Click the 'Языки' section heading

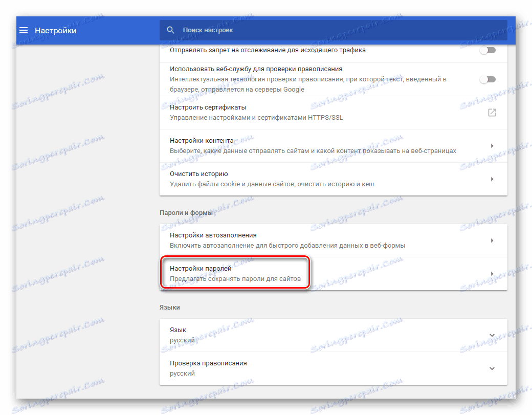point(170,308)
